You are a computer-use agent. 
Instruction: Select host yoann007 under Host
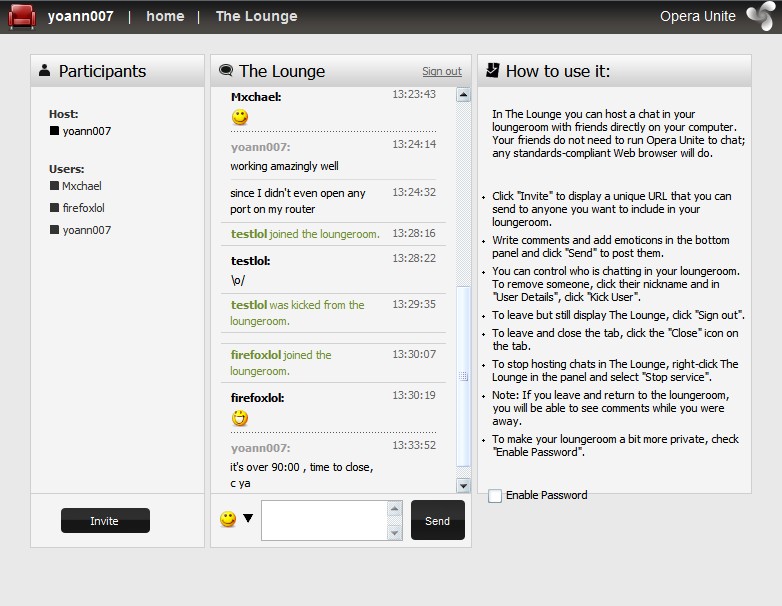(87, 131)
